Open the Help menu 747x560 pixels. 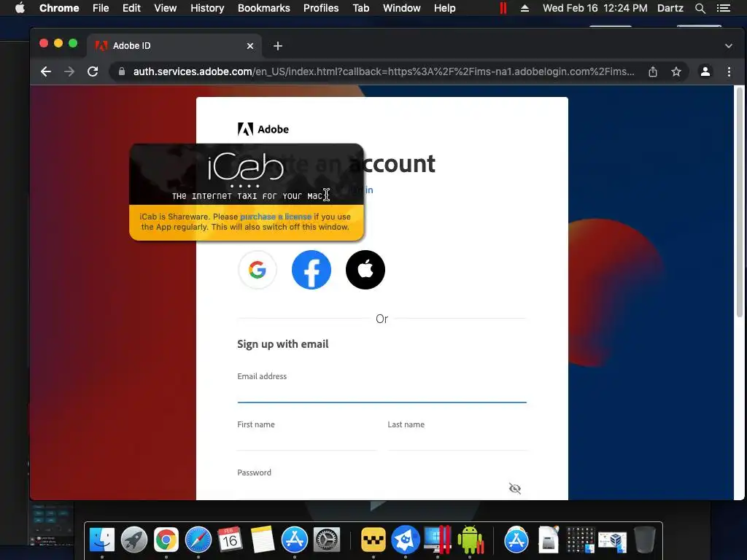[444, 8]
